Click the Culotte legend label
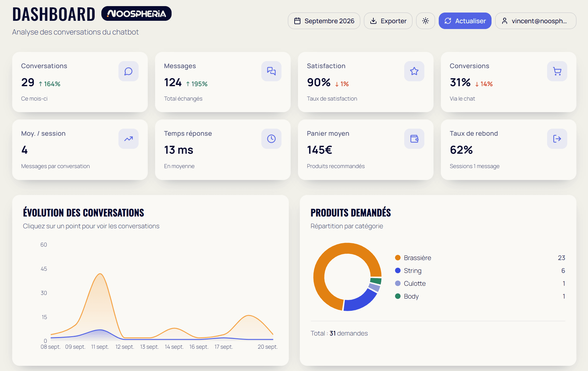The image size is (588, 371). (x=415, y=283)
